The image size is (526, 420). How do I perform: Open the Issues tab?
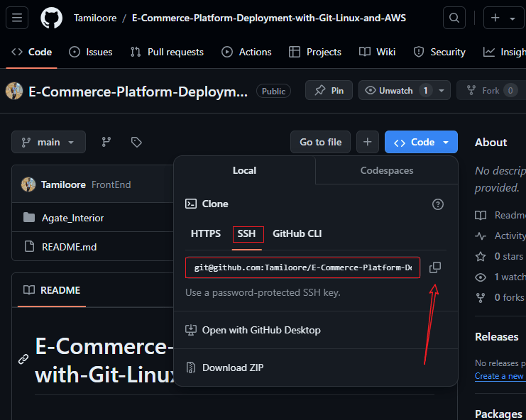click(91, 52)
